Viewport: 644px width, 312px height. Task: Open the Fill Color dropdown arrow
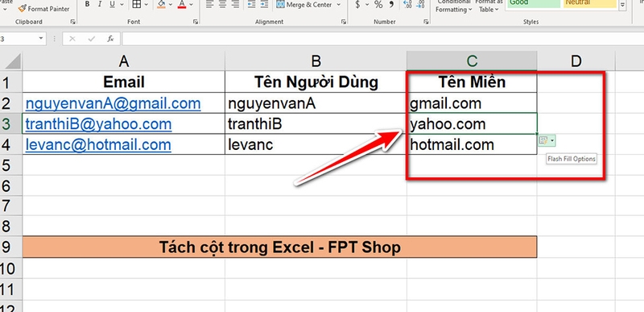[x=171, y=5]
